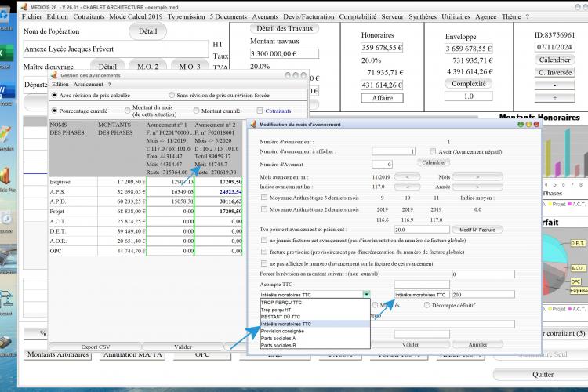Pick the highlighted 'Intérêts moratoires TTC' list entry

coord(315,324)
